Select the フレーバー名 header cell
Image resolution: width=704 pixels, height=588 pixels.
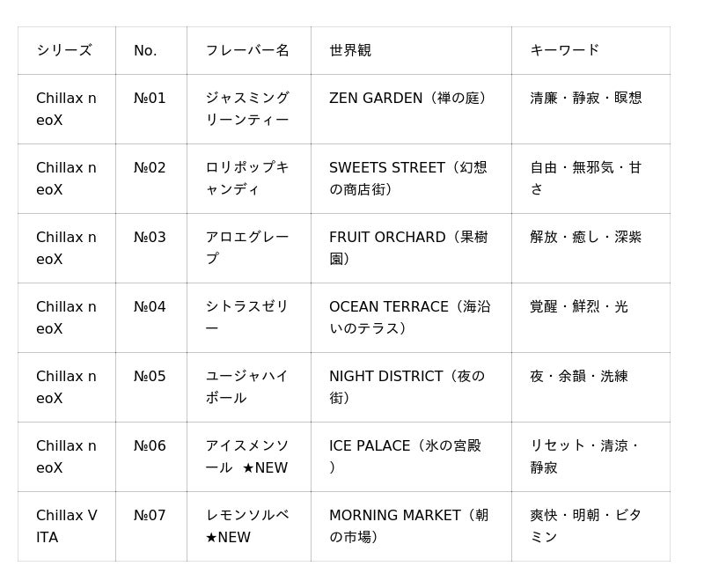pos(247,50)
